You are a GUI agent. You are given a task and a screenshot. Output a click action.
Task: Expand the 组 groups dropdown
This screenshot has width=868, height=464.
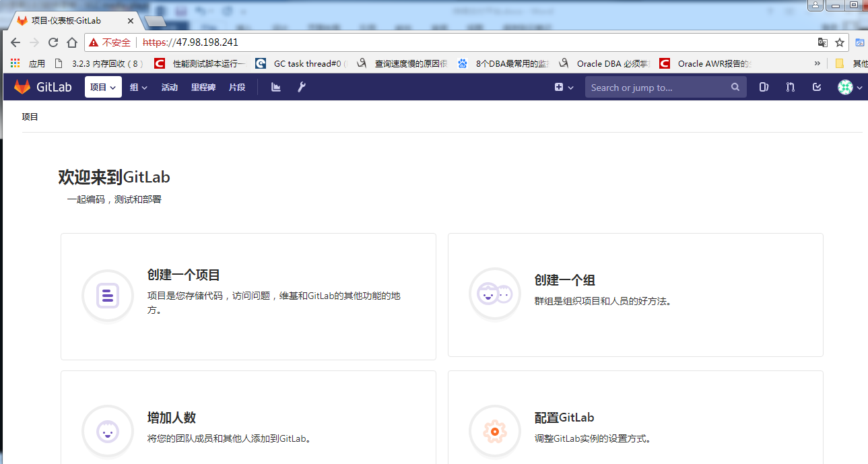138,88
